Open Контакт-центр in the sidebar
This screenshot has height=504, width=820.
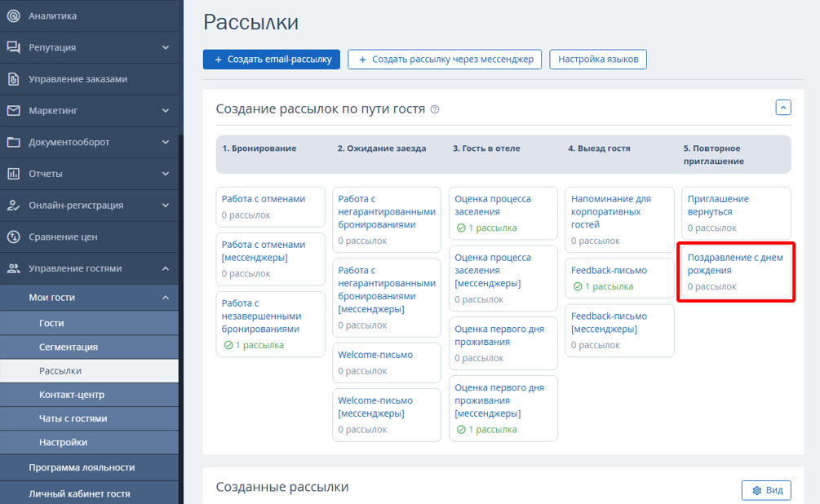71,395
